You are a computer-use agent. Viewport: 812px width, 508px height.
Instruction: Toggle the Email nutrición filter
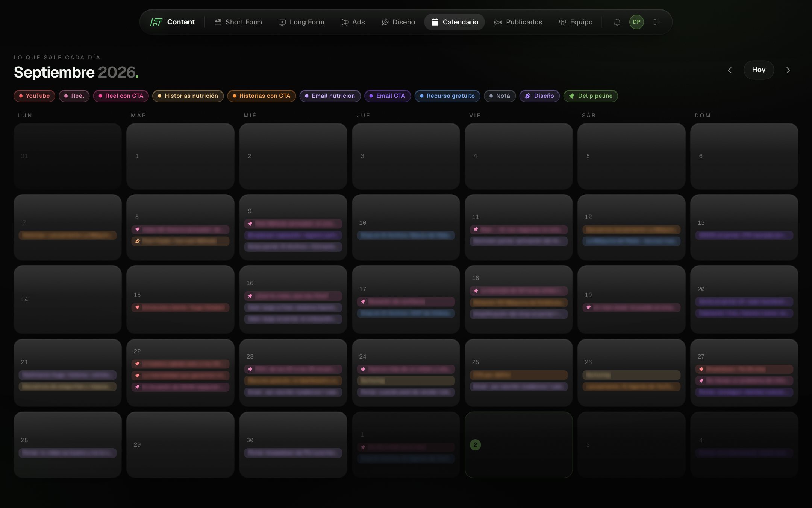click(330, 96)
